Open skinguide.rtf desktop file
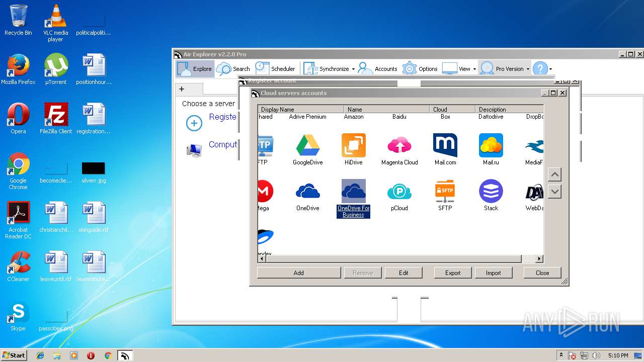644x362 pixels. pyautogui.click(x=94, y=217)
